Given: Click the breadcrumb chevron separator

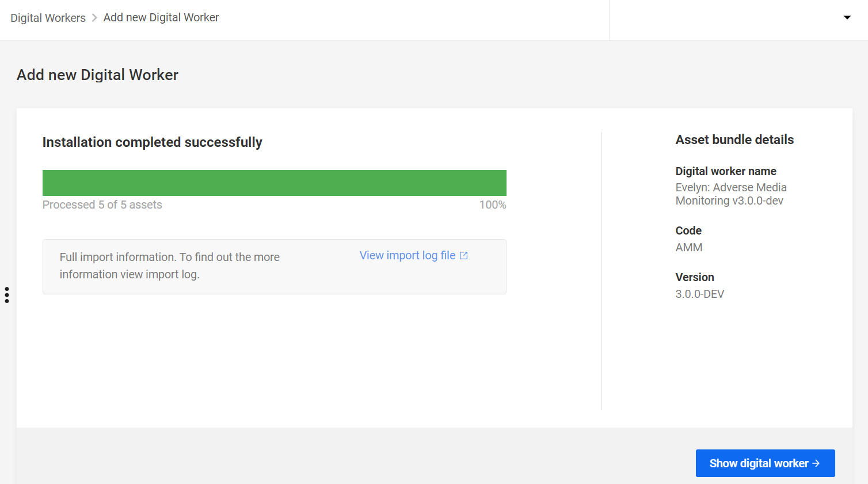Looking at the screenshot, I should [94, 18].
